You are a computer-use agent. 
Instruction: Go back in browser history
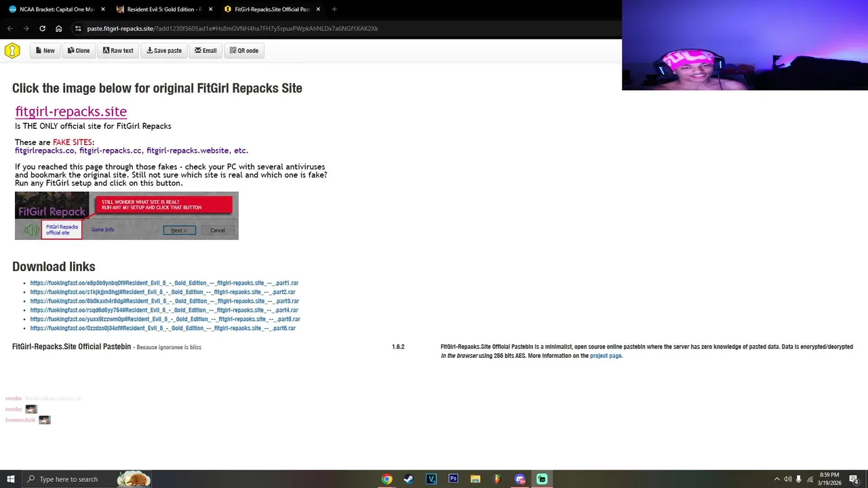pos(9,28)
